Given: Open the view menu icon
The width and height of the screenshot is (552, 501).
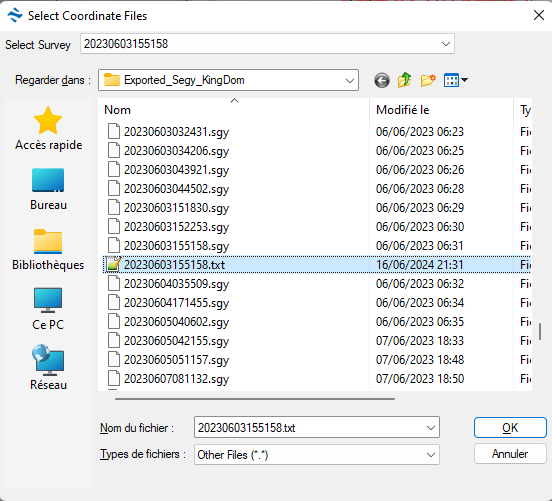Looking at the screenshot, I should (x=456, y=80).
